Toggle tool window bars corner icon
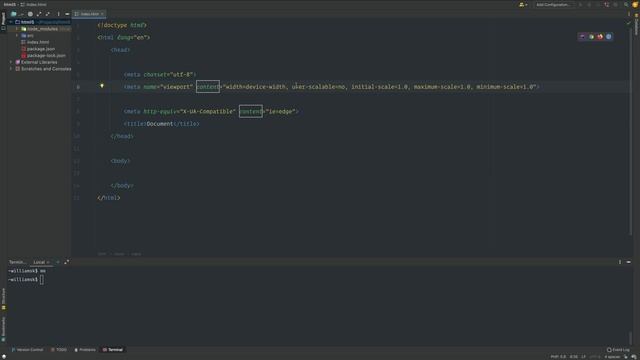Viewport: 640px width, 360px height. (x=3, y=356)
